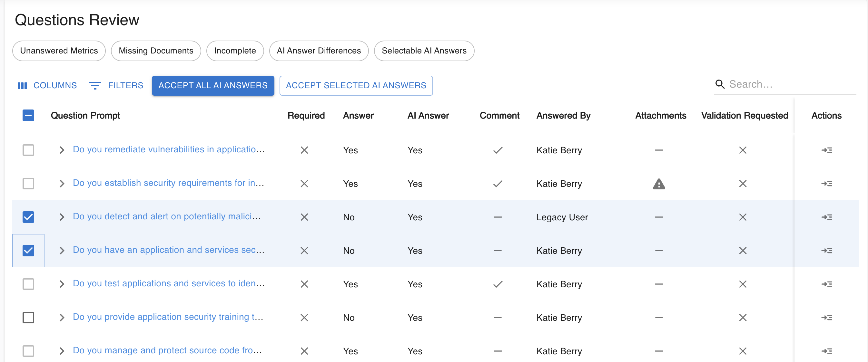This screenshot has height=362, width=868.
Task: Sort by the Question Prompt column header
Action: (85, 115)
